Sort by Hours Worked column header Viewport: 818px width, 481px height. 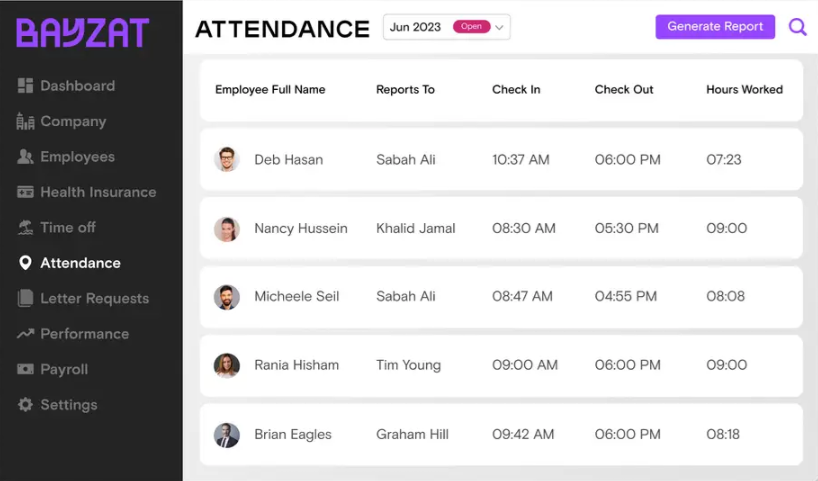coord(744,90)
